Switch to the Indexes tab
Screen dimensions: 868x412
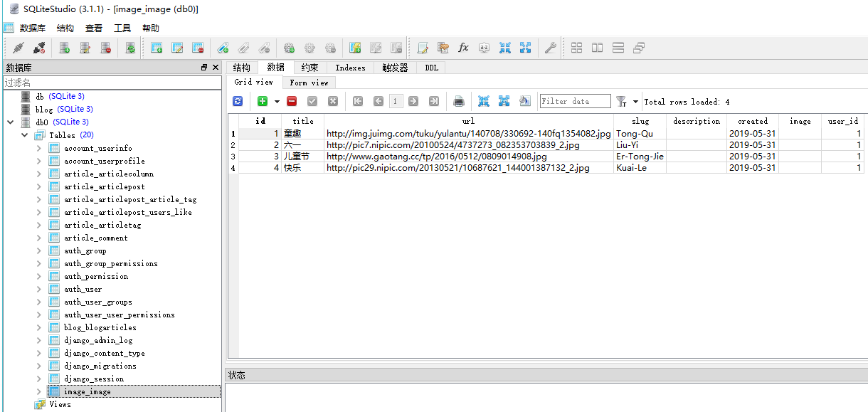350,68
